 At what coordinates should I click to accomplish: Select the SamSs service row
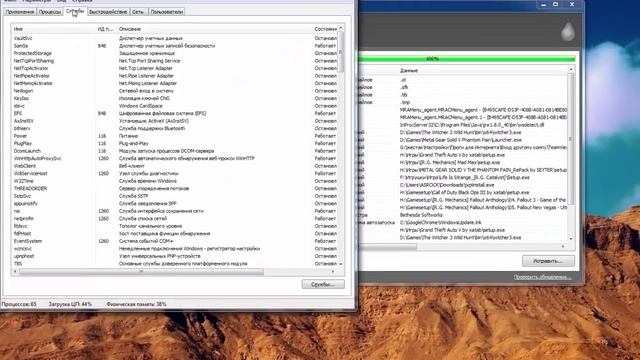(x=175, y=46)
